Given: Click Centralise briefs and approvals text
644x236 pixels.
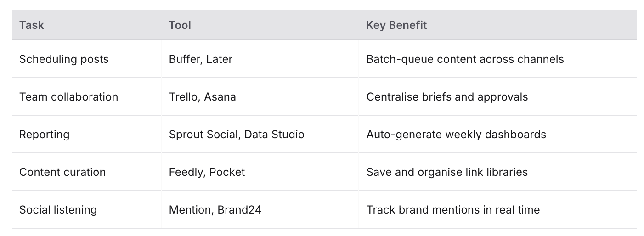Looking at the screenshot, I should click(447, 97).
